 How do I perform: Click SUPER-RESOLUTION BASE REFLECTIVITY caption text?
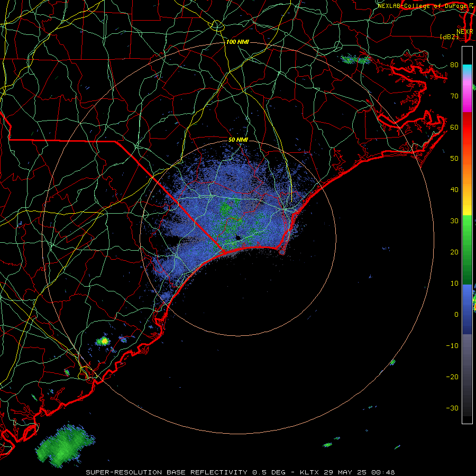pyautogui.click(x=167, y=472)
